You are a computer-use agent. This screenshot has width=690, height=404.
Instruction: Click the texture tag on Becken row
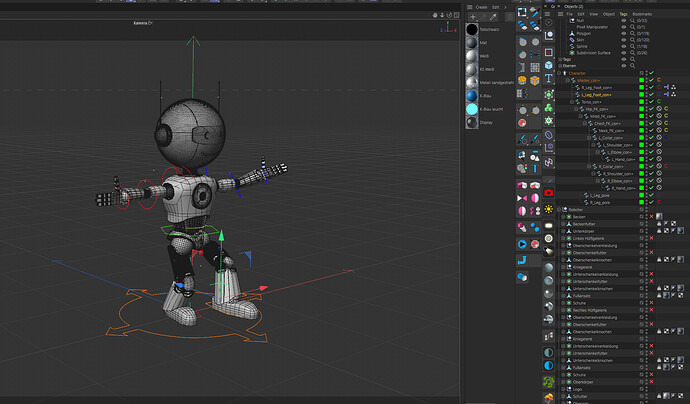pyautogui.click(x=659, y=217)
